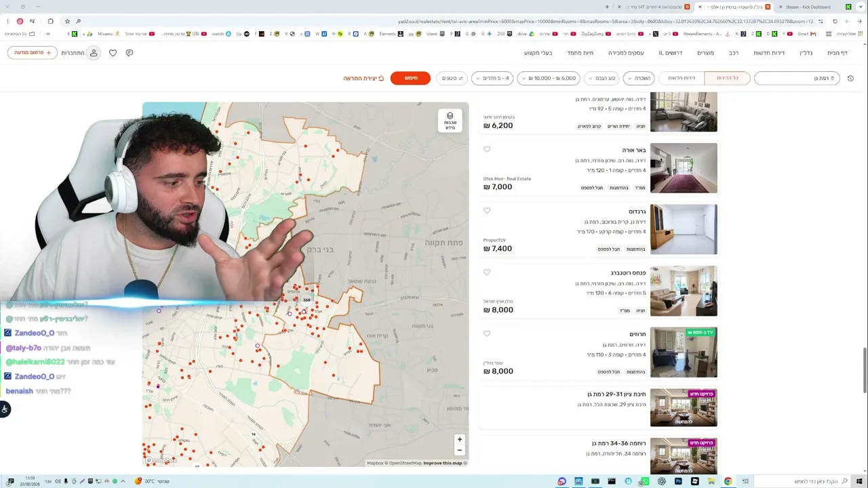Viewport: 868px width, 488px height.
Task: Click the red 'חיפוש' search button
Action: click(x=410, y=78)
